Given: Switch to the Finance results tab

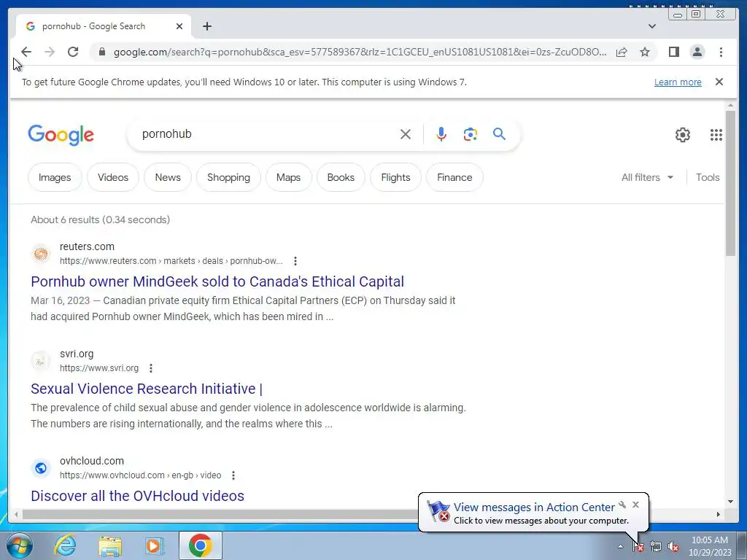Looking at the screenshot, I should point(454,177).
